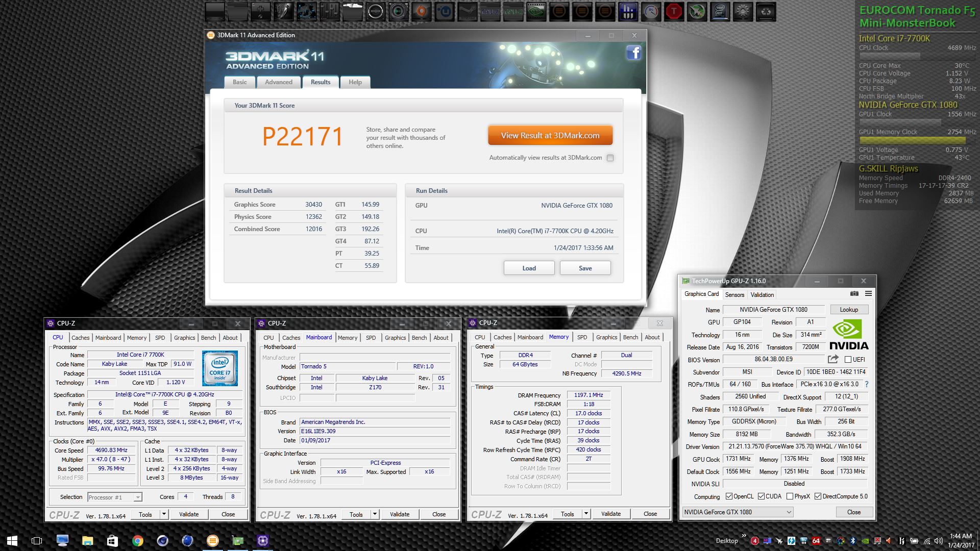Screen dimensions: 980x551
Task: Click the Core Speed value 4690.83 MHz
Action: click(x=111, y=450)
